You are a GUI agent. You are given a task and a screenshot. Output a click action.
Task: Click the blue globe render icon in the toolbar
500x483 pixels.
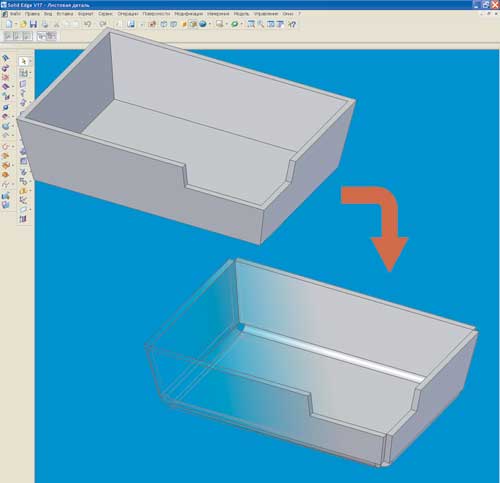(x=203, y=24)
